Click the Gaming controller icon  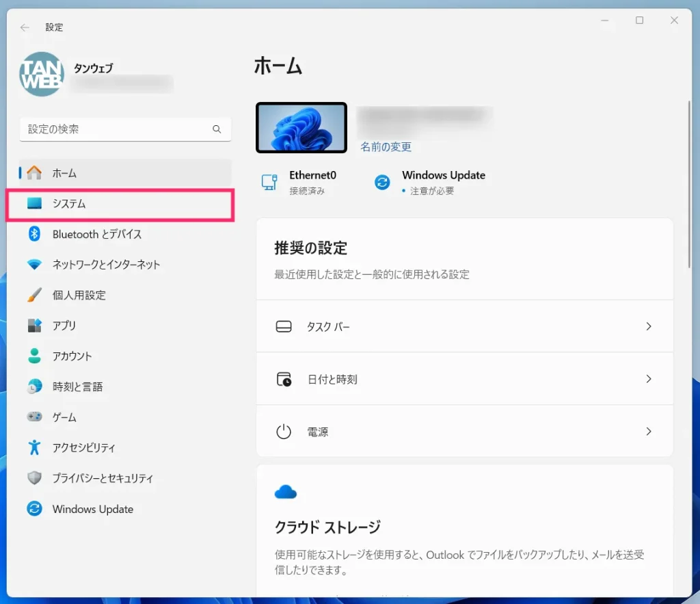point(34,417)
